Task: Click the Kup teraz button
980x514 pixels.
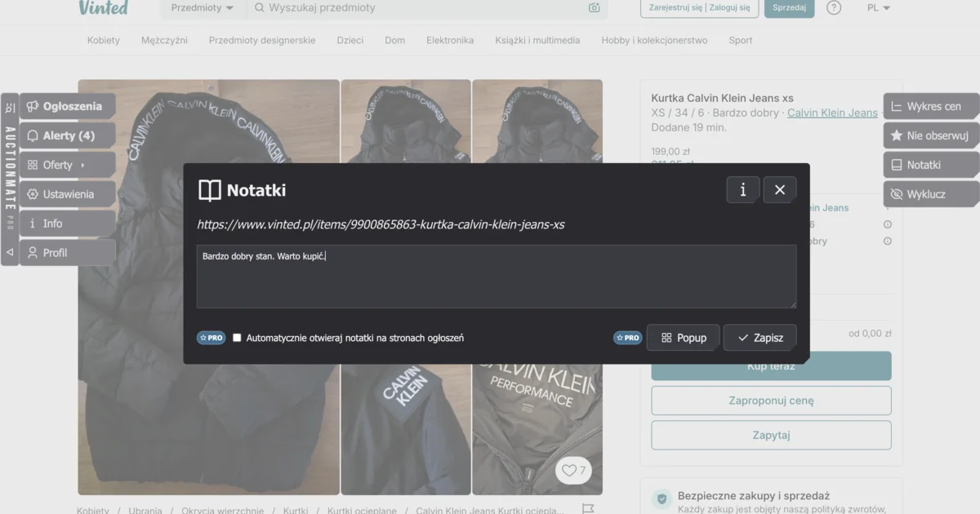Action: [x=771, y=366]
